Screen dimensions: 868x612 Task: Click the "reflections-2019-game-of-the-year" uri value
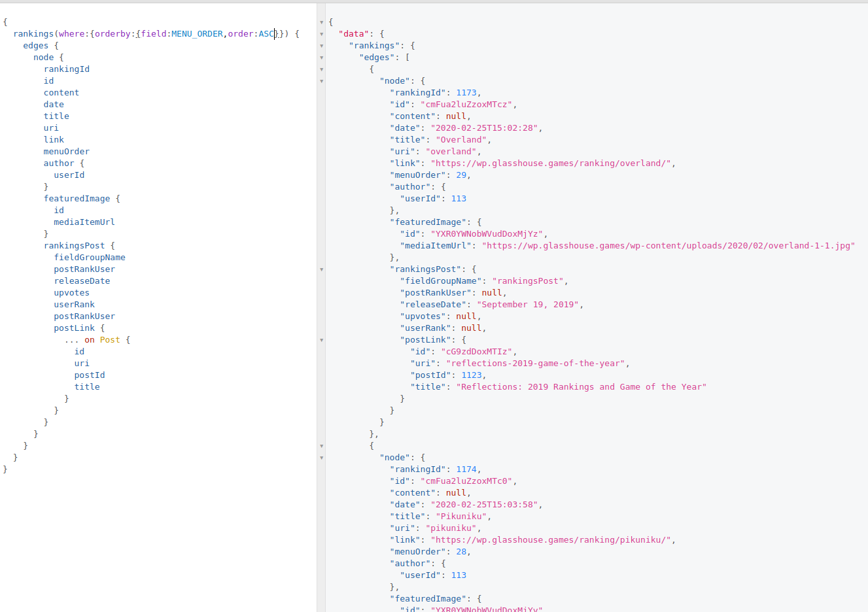(536, 364)
